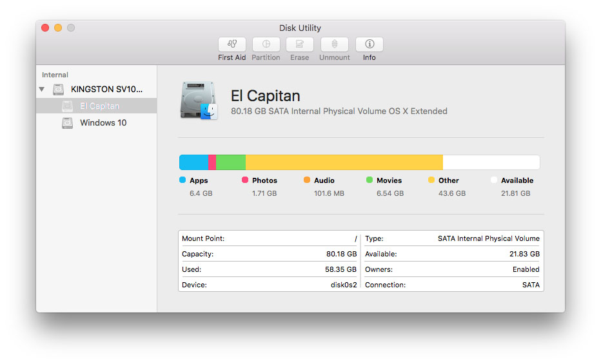Minimize the Disk Utility window

58,28
